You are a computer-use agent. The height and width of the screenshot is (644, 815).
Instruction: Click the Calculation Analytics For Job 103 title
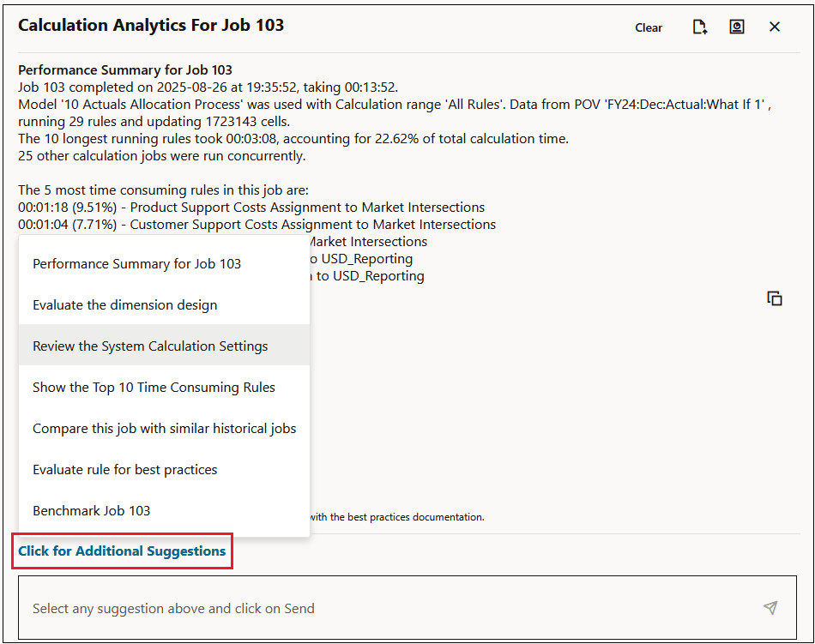pyautogui.click(x=151, y=25)
